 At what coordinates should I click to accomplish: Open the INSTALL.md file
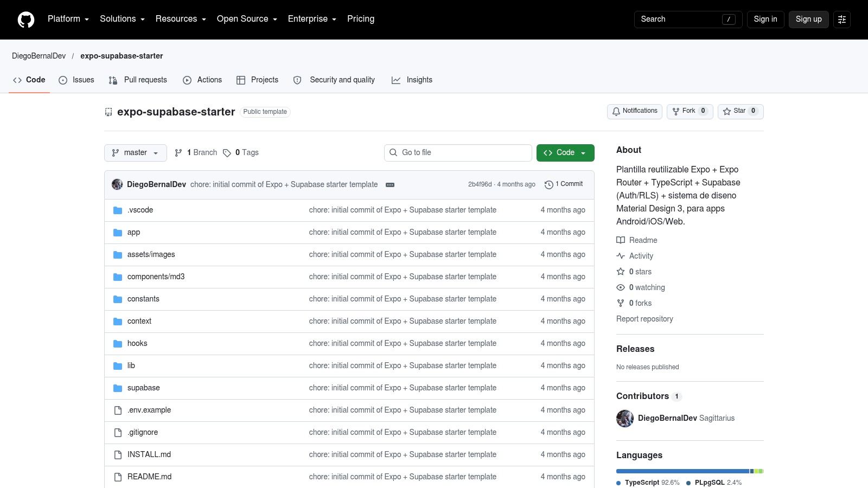[149, 455]
